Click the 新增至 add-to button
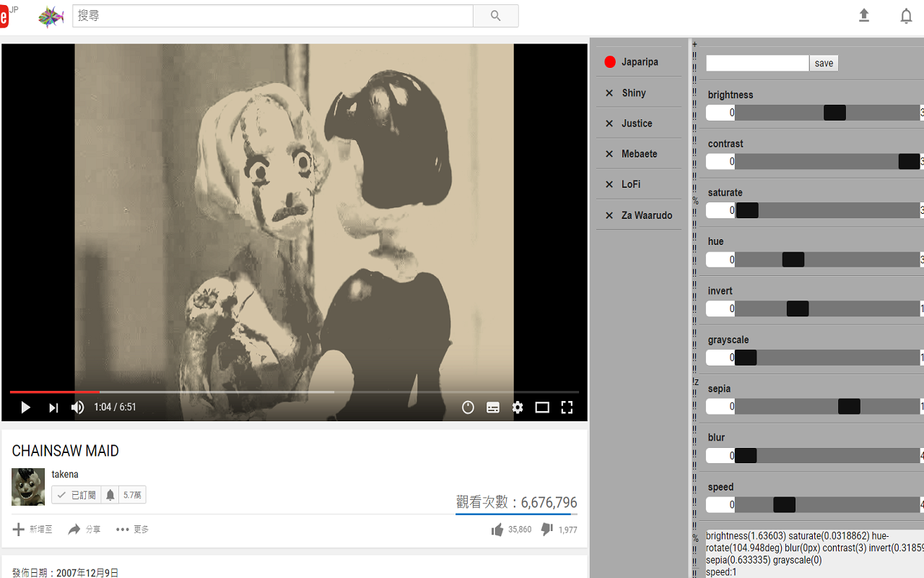This screenshot has height=578, width=924. [32, 530]
